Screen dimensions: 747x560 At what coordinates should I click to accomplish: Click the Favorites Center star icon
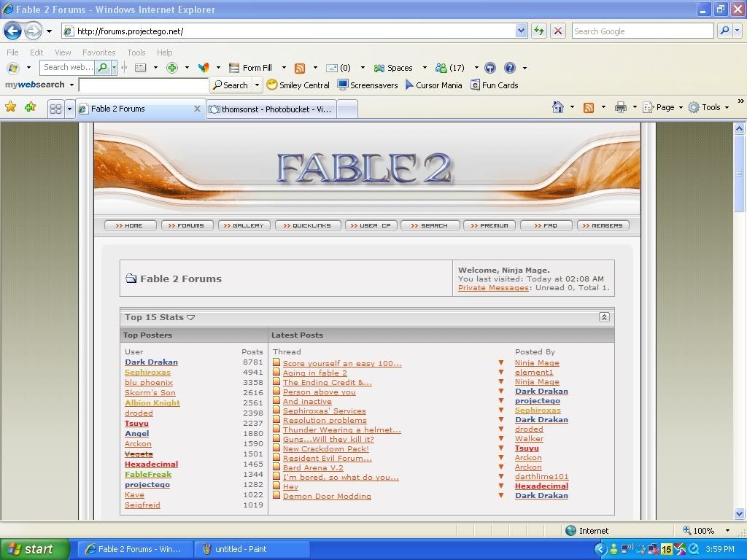click(10, 107)
